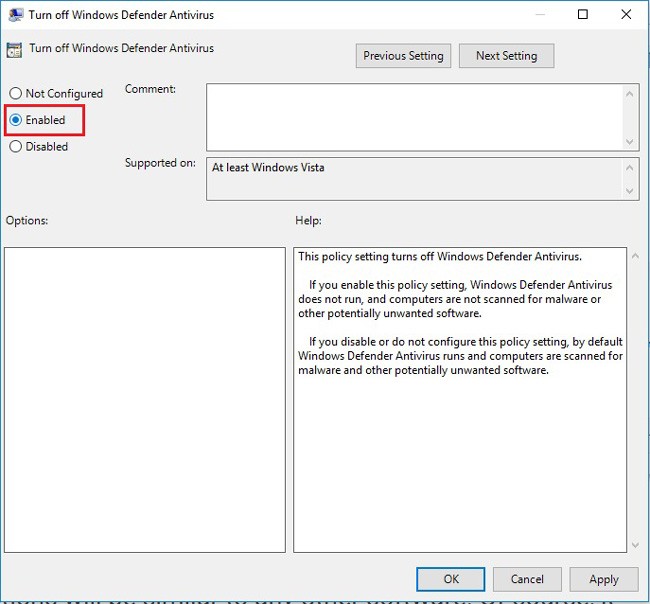Click the 'At least Windows Vista' text
The height and width of the screenshot is (604, 650).
point(268,167)
